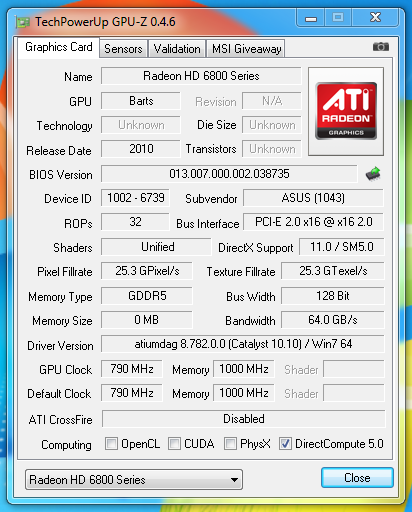Click the Memory Type GDDR5 field
412x512 pixels.
point(147,296)
